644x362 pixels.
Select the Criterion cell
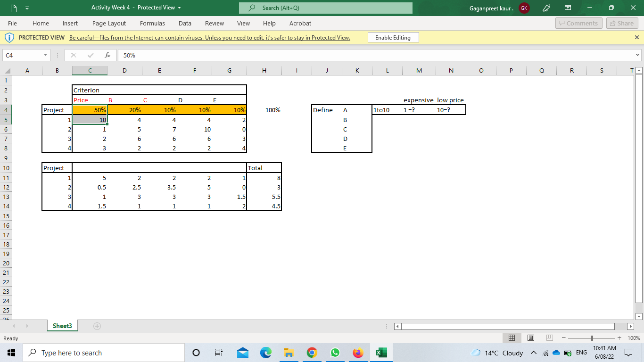(90, 90)
